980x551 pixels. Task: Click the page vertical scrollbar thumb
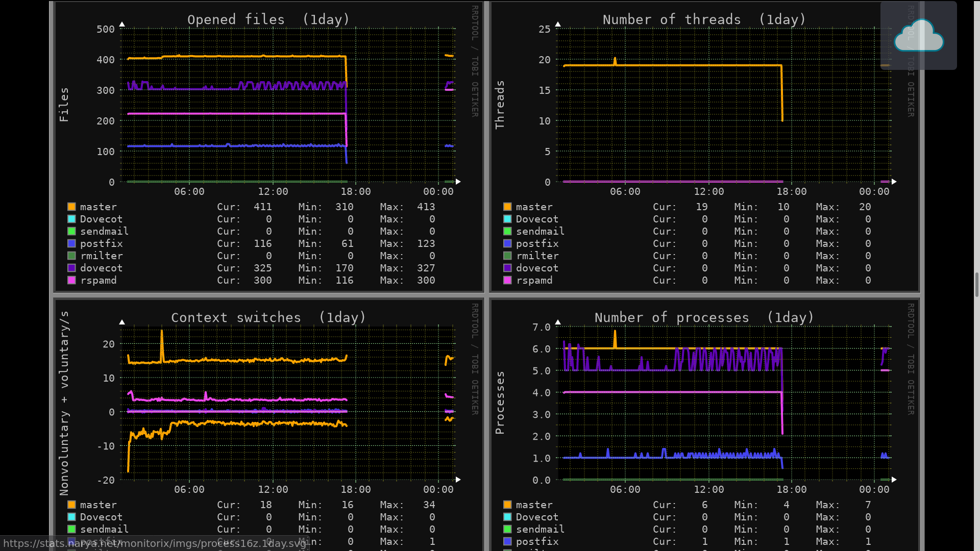pyautogui.click(x=976, y=284)
